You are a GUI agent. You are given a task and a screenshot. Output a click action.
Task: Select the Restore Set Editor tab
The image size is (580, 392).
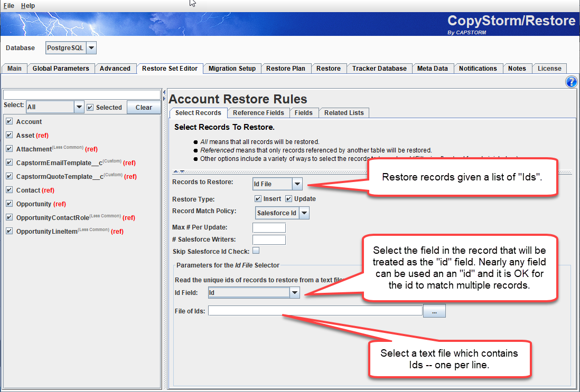click(x=170, y=69)
